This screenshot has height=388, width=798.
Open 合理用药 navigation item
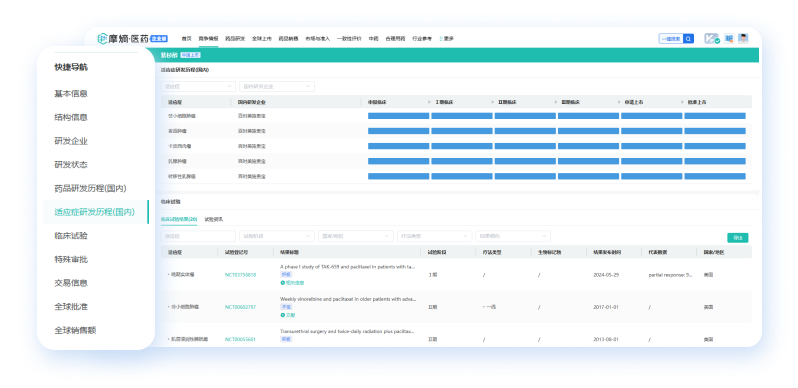[x=395, y=39]
